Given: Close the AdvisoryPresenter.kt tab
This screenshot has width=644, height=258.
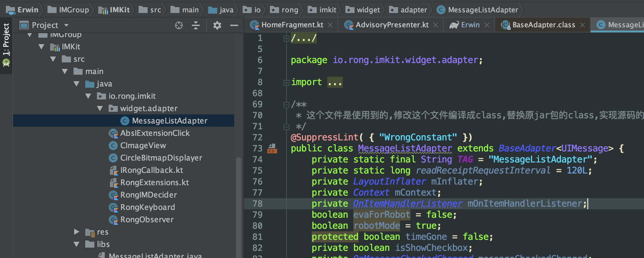Looking at the screenshot, I should tap(436, 25).
